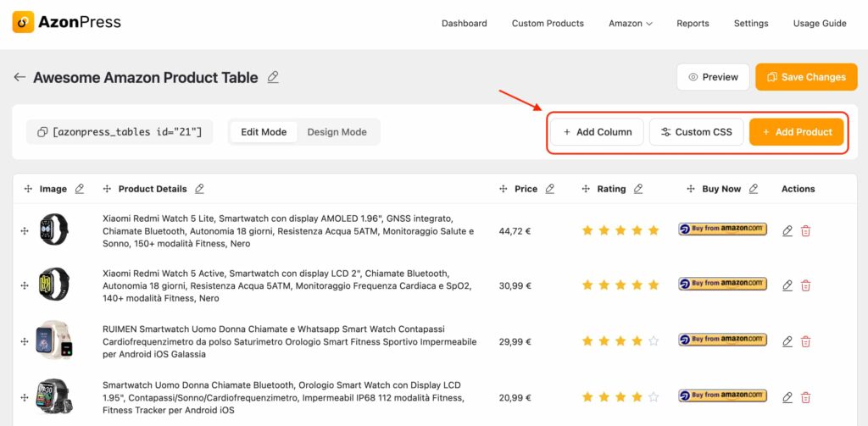The width and height of the screenshot is (868, 426).
Task: Delete the Redmi Watch 5 Active row
Action: 806,285
